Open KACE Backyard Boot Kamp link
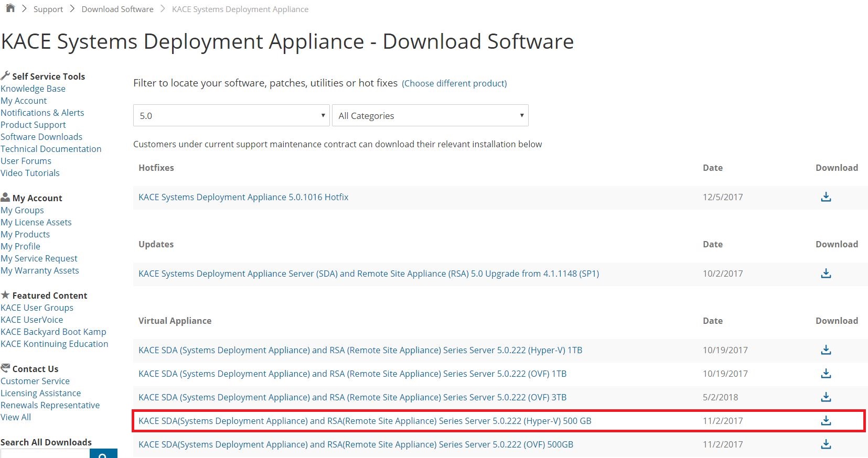This screenshot has height=458, width=868. pyautogui.click(x=53, y=332)
